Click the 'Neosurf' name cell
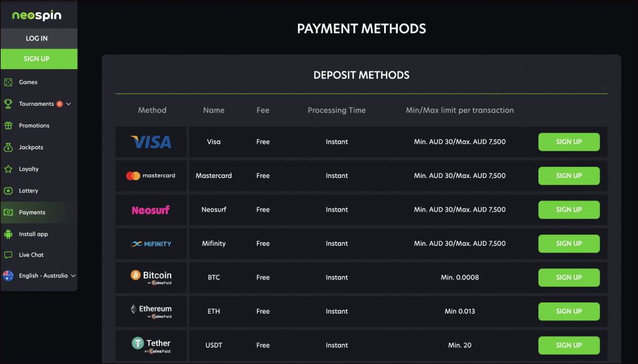The height and width of the screenshot is (364, 638). 213,210
